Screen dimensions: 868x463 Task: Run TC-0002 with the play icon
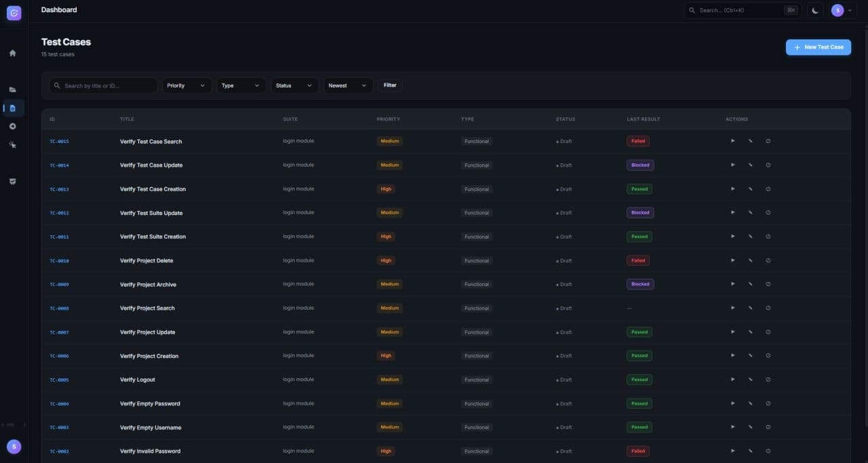click(732, 451)
